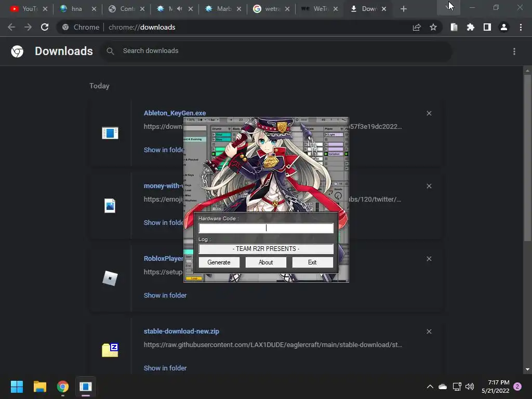Open File Explorer from taskbar
The width and height of the screenshot is (532, 399).
(39, 387)
